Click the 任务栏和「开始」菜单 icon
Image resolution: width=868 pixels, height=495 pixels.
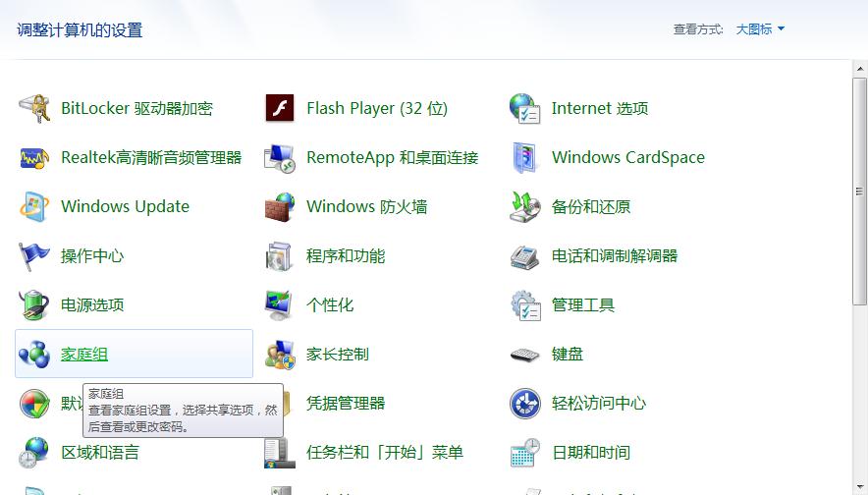click(x=280, y=453)
